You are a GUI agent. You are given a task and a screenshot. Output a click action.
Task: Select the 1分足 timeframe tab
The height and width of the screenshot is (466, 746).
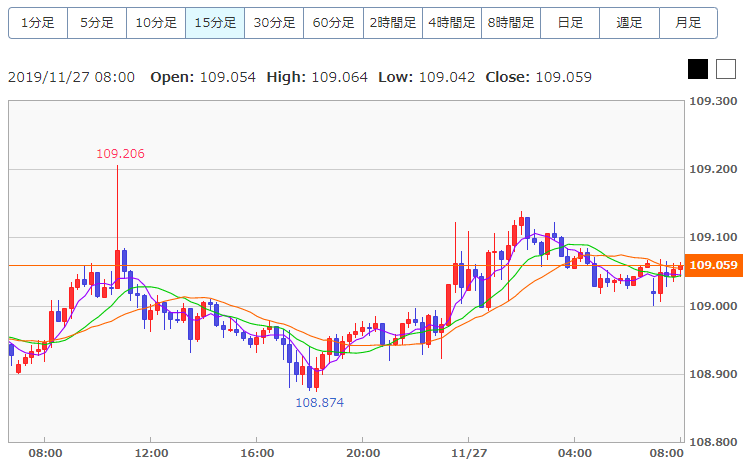click(38, 23)
